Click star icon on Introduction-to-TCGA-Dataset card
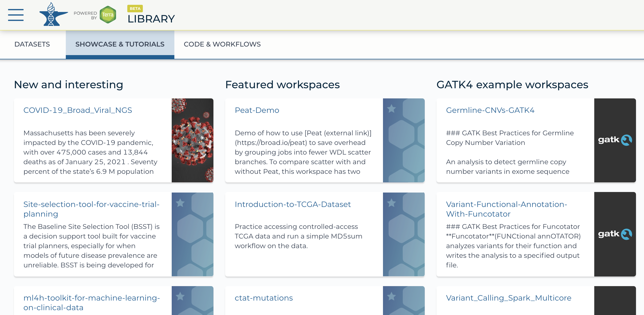The image size is (644, 315). [392, 203]
